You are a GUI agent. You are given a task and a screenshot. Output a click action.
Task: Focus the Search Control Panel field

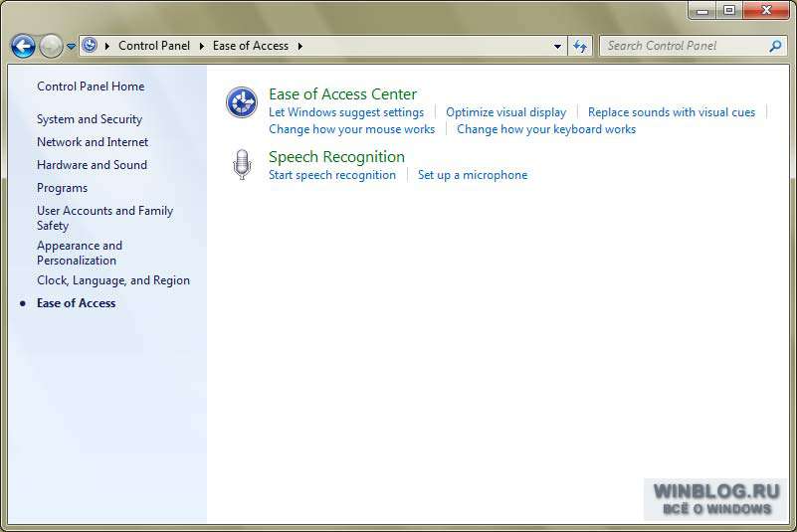click(692, 46)
